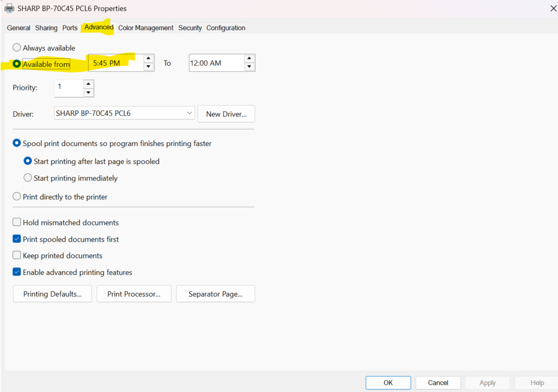Choose Start printing immediately

tap(28, 178)
